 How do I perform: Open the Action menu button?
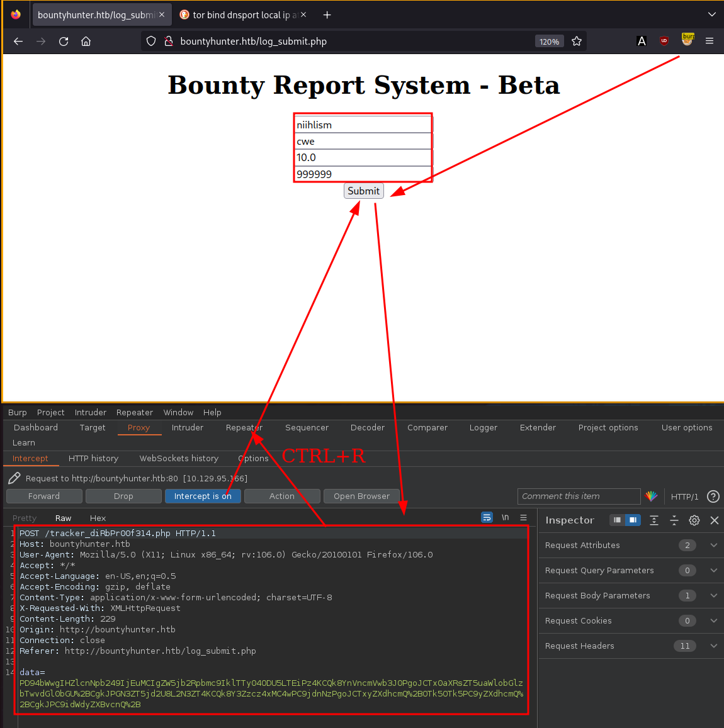[282, 496]
